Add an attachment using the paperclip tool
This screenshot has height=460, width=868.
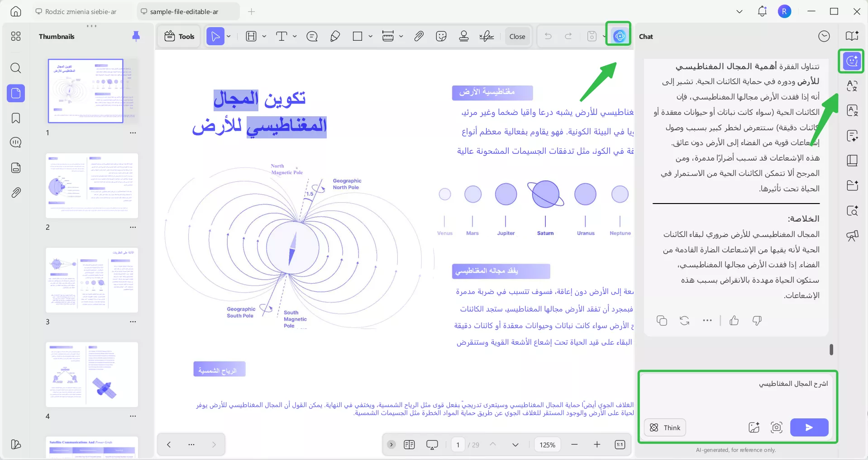tap(419, 36)
